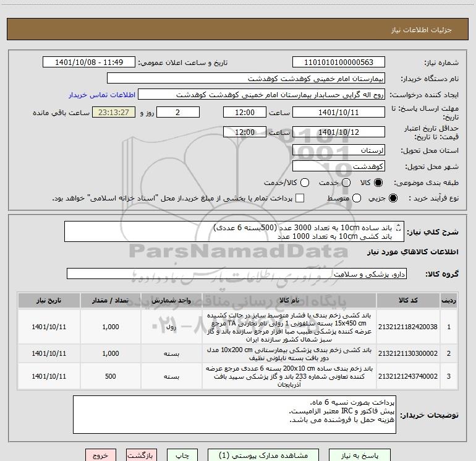Click the buyer notes text area
The height and width of the screenshot is (461, 476).
click(x=234, y=415)
